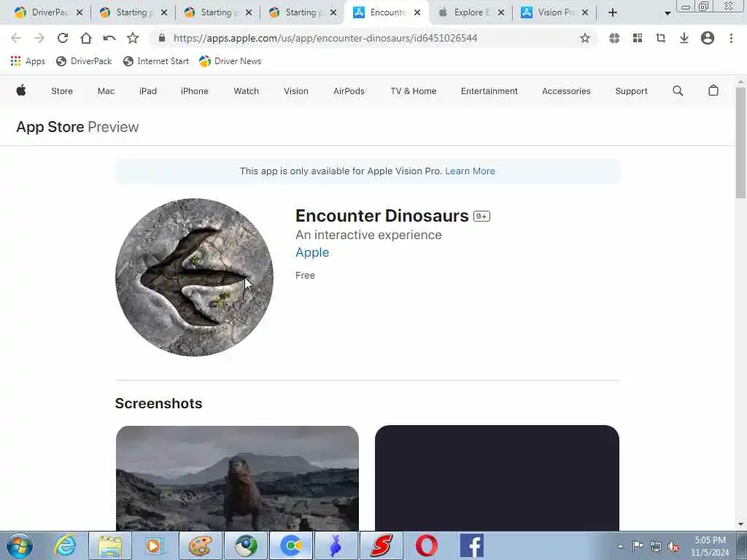The image size is (747, 560).
Task: Open the Driver News bookmark
Action: (x=230, y=61)
